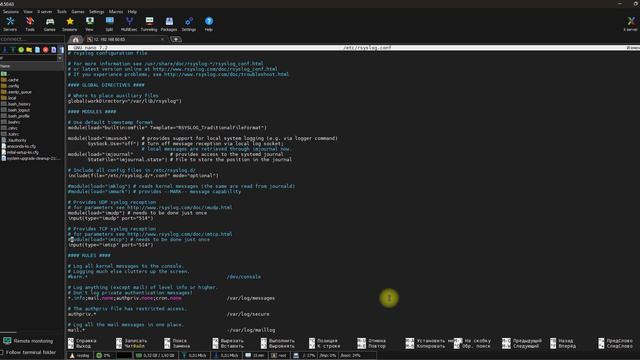This screenshot has width=640, height=360.
Task: Open the Games menu
Action: pyautogui.click(x=78, y=12)
